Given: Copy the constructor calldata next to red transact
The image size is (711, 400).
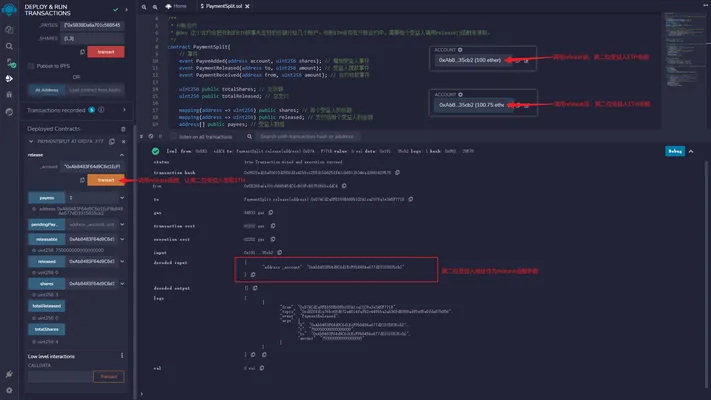Looking at the screenshot, I should point(82,52).
